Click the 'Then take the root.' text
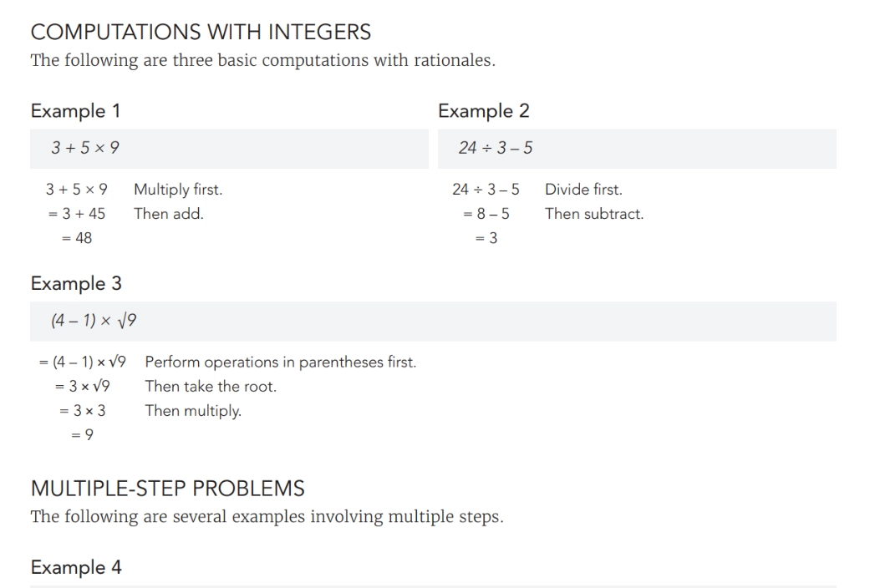Viewport: 870px width, 588px height. 211,387
